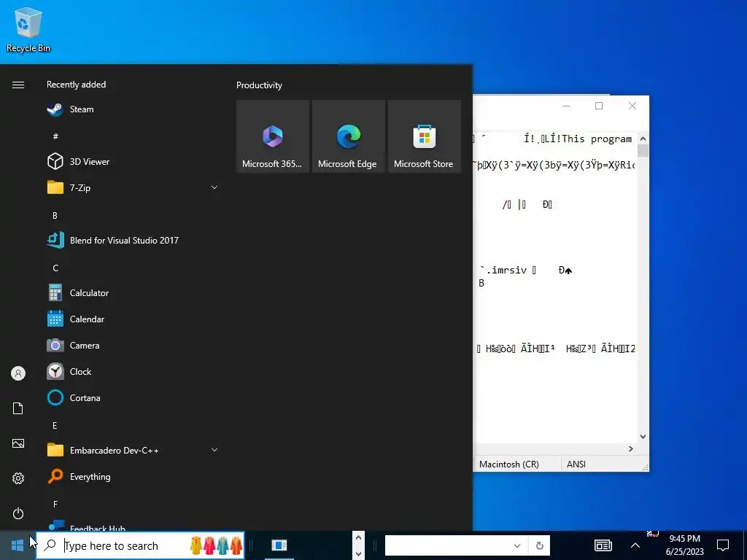Open Documents from Start sidebar

18,408
